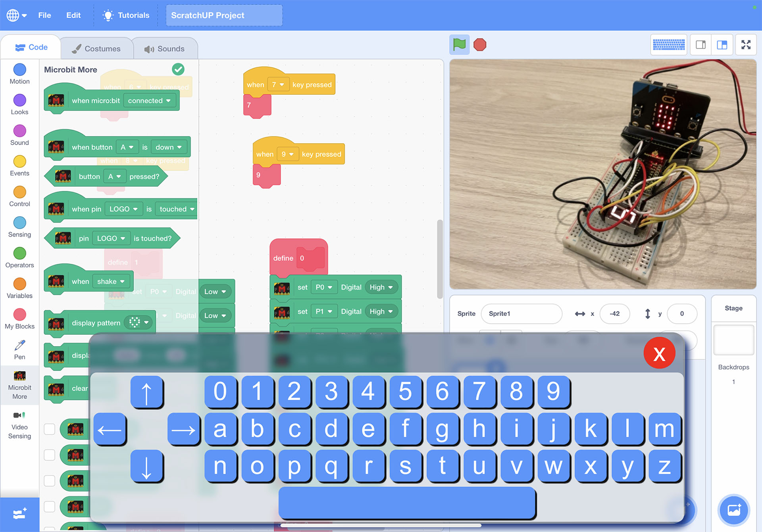Select the Pen category
This screenshot has height=532, width=762.
[x=19, y=350]
